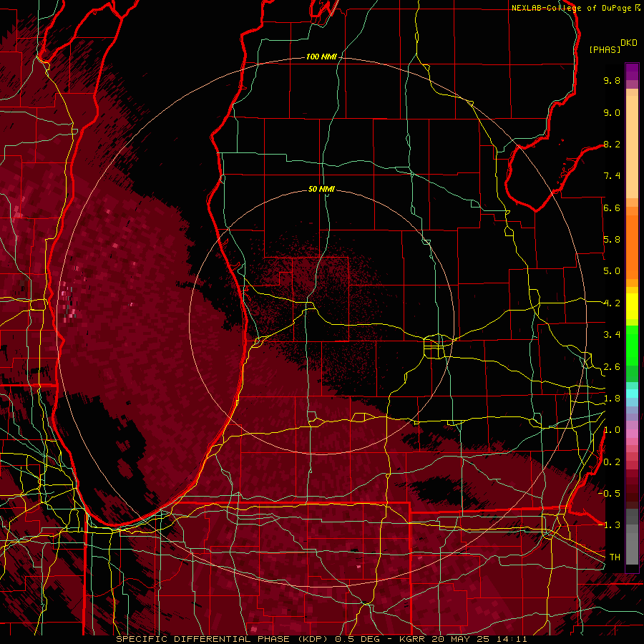Image resolution: width=644 pixels, height=644 pixels.
Task: Click the -0.5 value on the color scale
Action: click(609, 494)
